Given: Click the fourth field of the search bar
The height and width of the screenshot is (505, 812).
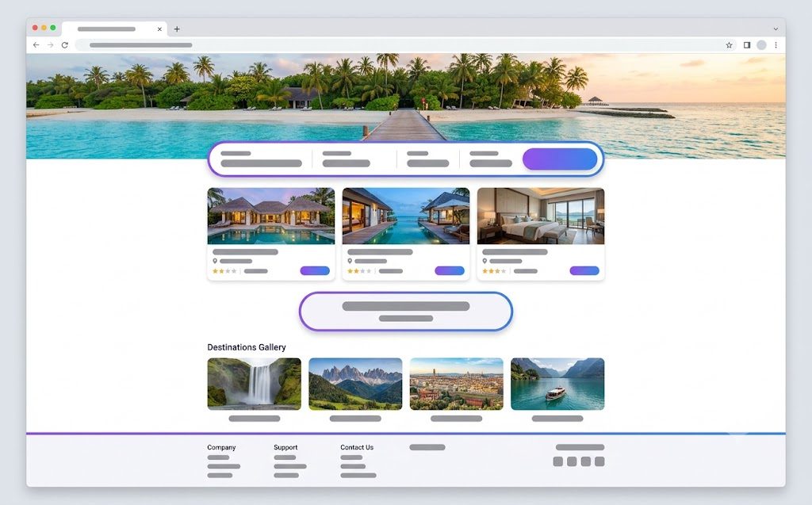Looking at the screenshot, I should (490, 159).
